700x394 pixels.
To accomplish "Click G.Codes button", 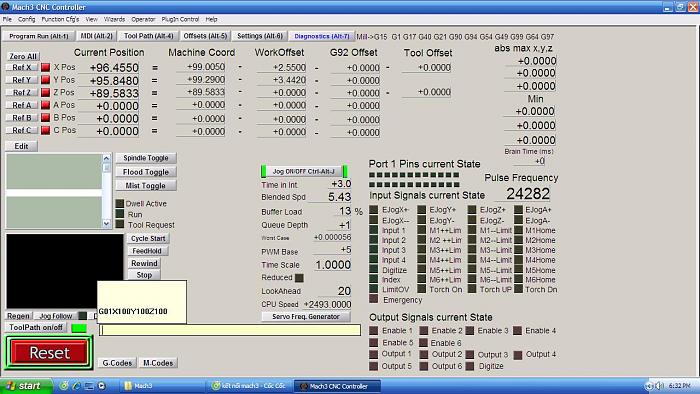I will (x=117, y=363).
